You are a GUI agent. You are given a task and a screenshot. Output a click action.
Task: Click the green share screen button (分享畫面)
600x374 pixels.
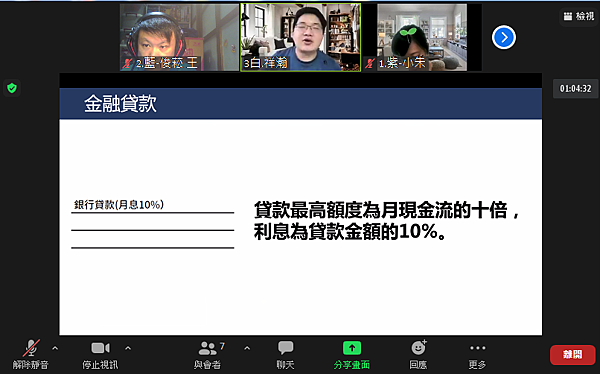(352, 354)
